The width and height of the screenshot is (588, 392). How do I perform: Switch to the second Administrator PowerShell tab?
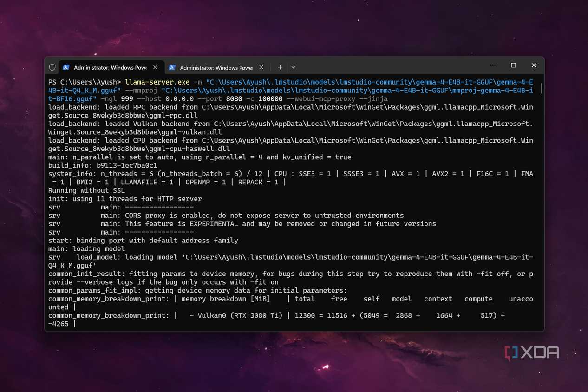[x=216, y=67]
